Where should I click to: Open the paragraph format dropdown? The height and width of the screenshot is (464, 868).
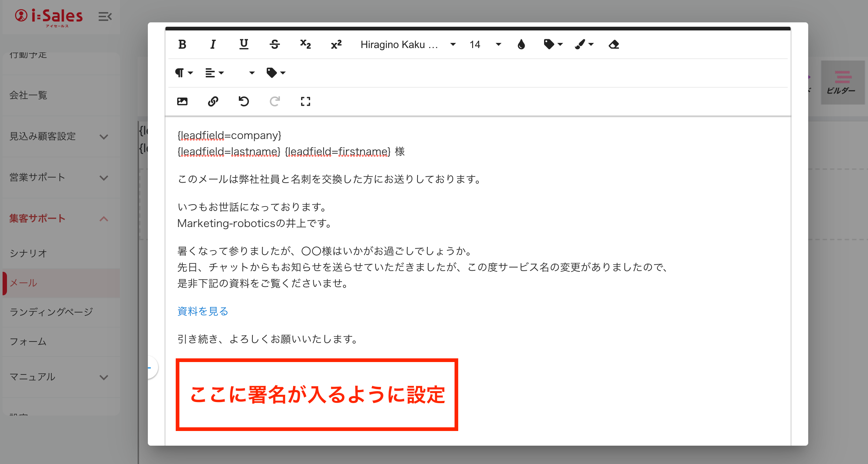(x=184, y=73)
